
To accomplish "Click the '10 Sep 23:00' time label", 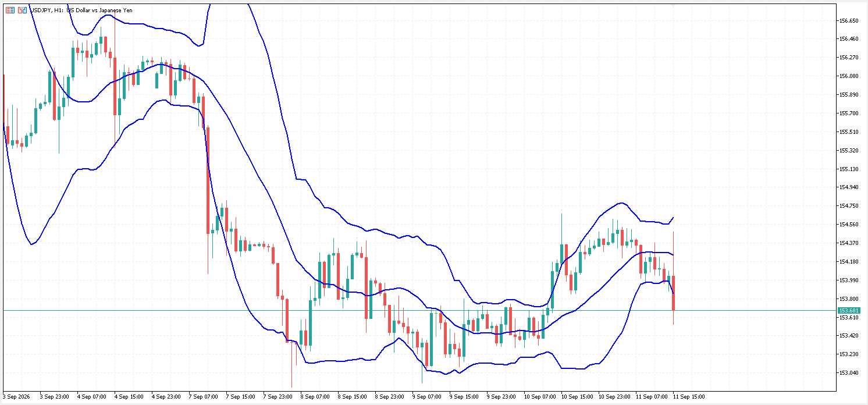I will click(x=614, y=397).
